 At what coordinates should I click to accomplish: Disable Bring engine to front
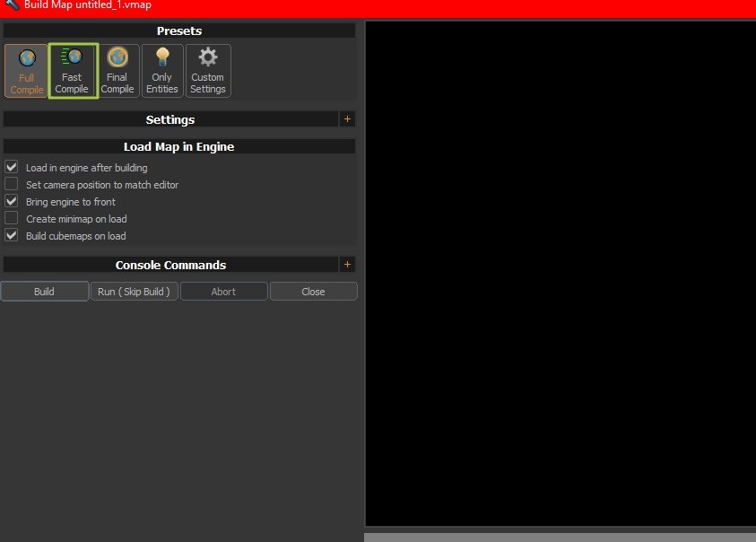12,201
